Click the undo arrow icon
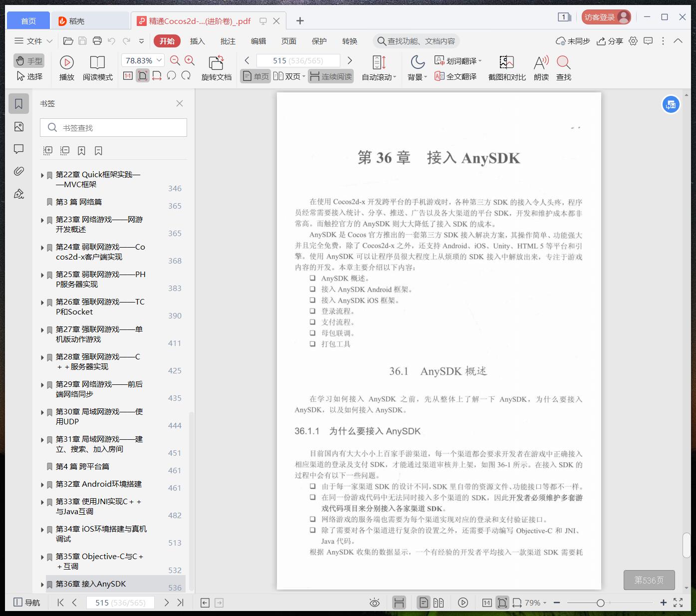The width and height of the screenshot is (696, 616). pyautogui.click(x=112, y=41)
